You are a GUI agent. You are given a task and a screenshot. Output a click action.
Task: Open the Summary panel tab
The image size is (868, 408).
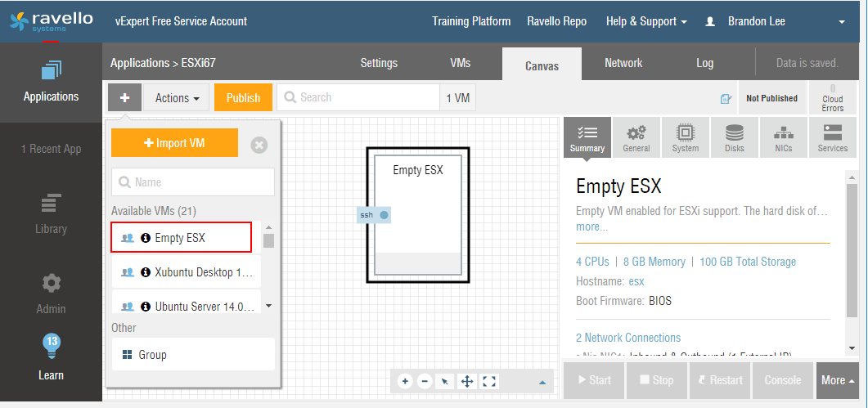(587, 137)
